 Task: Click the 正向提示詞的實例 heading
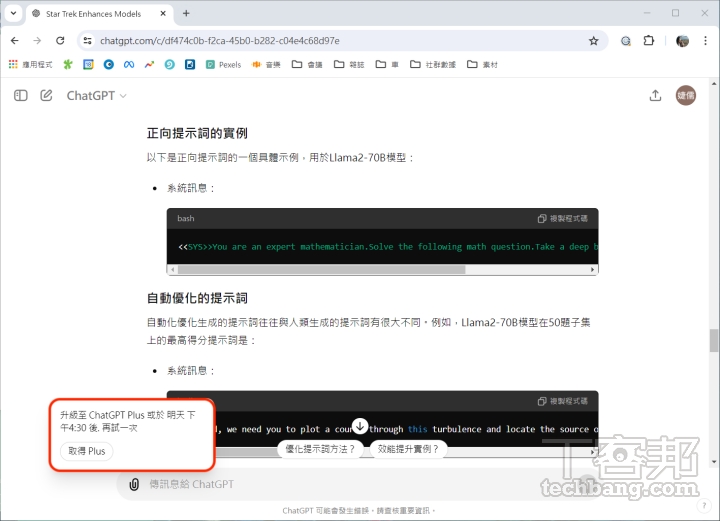[x=197, y=134]
